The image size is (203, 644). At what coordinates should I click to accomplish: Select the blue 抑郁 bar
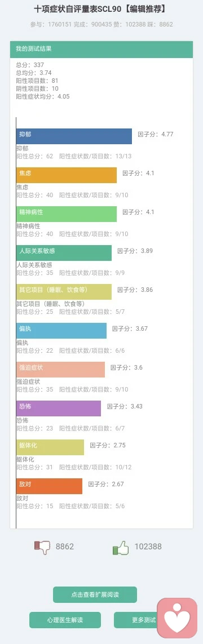tap(74, 136)
